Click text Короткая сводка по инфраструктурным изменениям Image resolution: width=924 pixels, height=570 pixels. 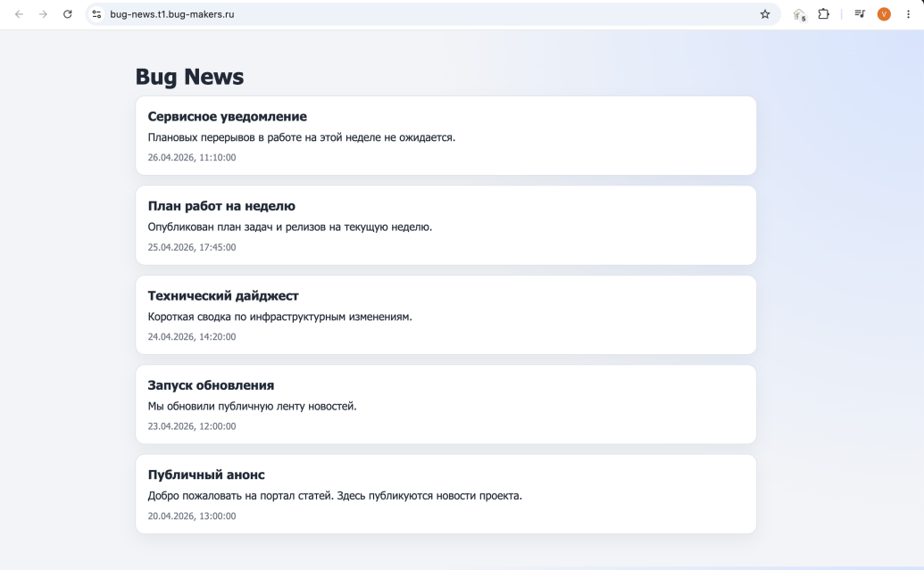coord(280,317)
